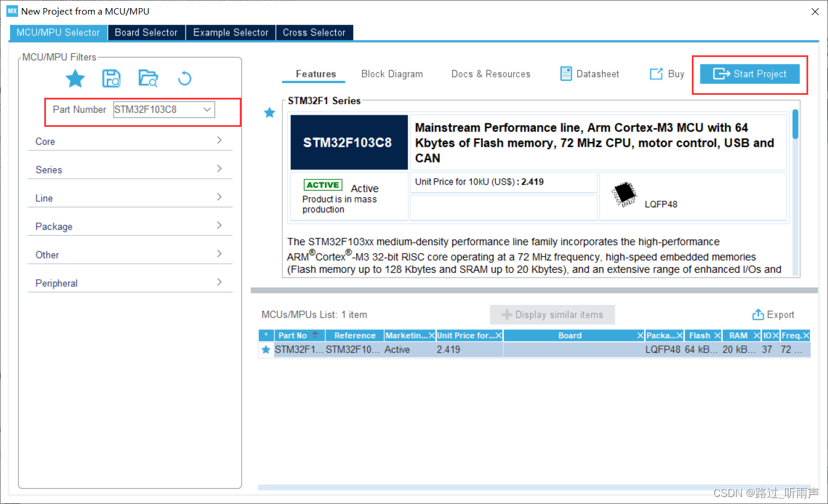This screenshot has height=504, width=828.
Task: Expand the Core filter section
Action: pos(130,141)
